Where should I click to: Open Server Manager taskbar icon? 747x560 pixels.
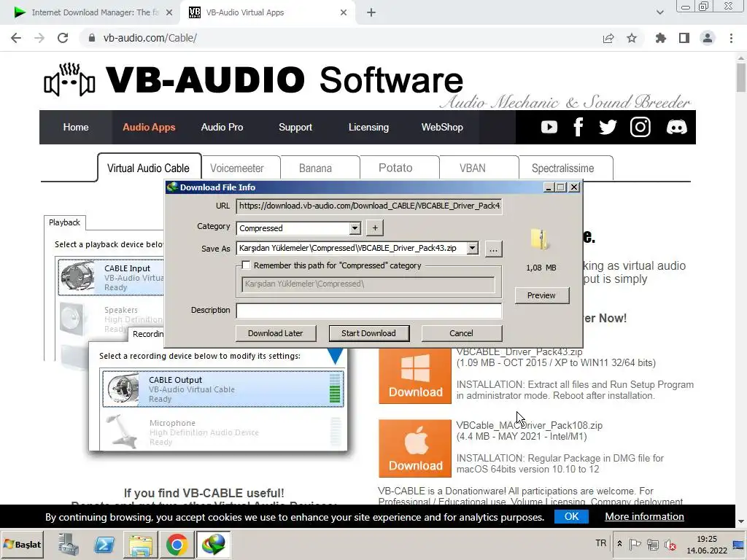tap(69, 544)
